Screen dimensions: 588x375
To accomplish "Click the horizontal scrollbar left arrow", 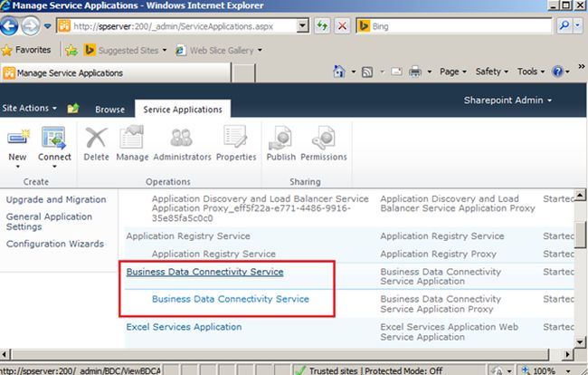I will click(x=5, y=354).
